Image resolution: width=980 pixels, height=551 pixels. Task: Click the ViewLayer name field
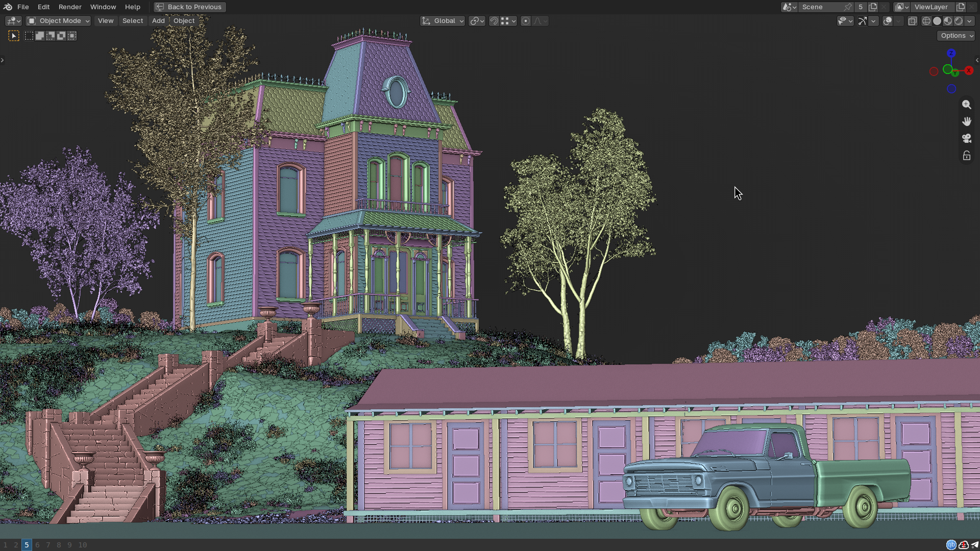pos(933,7)
